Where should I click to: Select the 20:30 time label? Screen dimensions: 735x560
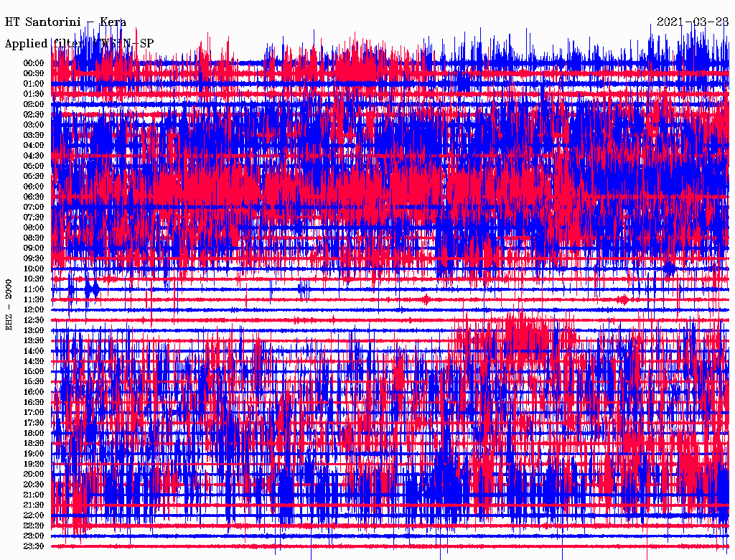point(34,485)
